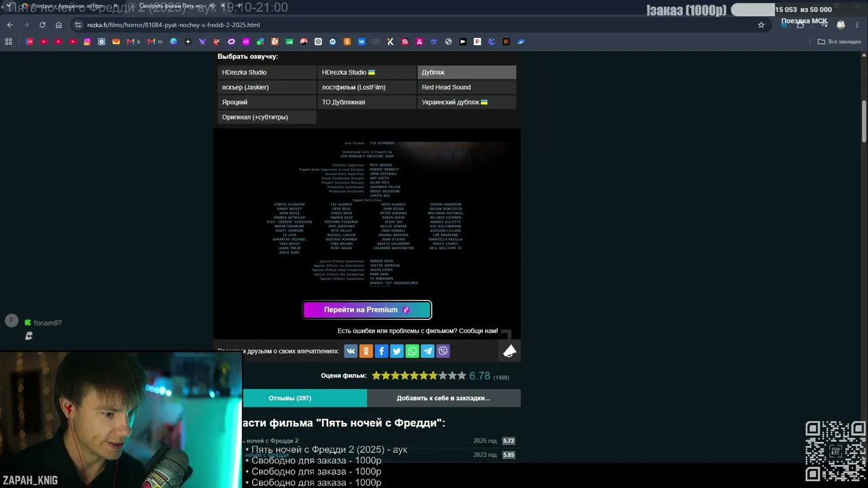Image resolution: width=868 pixels, height=488 pixels.
Task: Click the megaphone report icon
Action: click(x=510, y=350)
